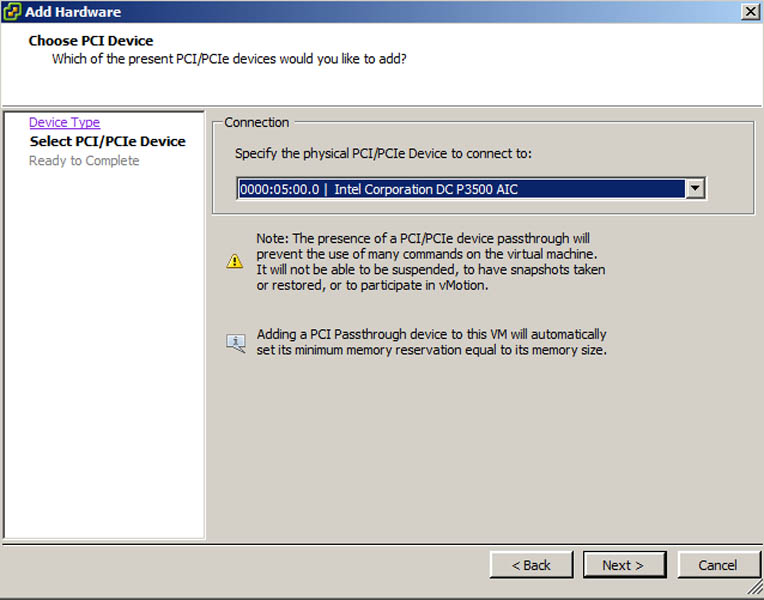Screen dimensions: 764x600
Task: Click the PCI passthrough warning note text
Action: tap(430, 262)
